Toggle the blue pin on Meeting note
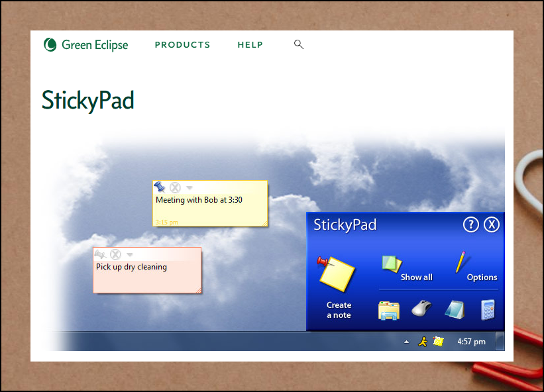 [x=159, y=187]
